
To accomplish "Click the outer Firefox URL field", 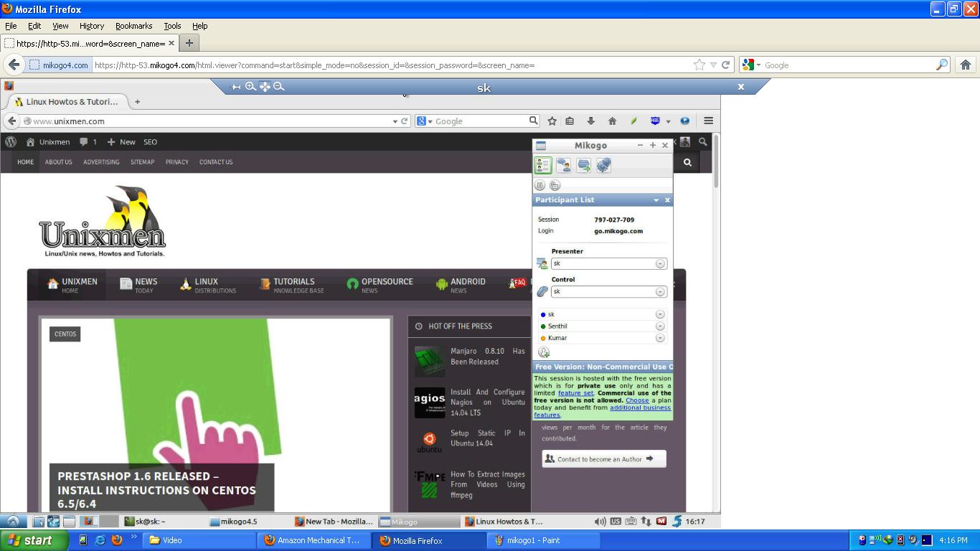I will (391, 65).
